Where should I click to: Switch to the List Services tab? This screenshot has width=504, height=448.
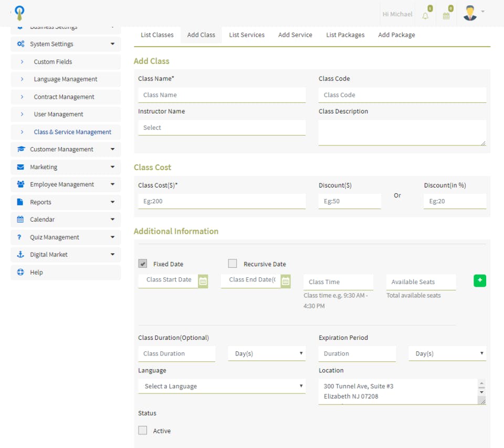click(247, 35)
